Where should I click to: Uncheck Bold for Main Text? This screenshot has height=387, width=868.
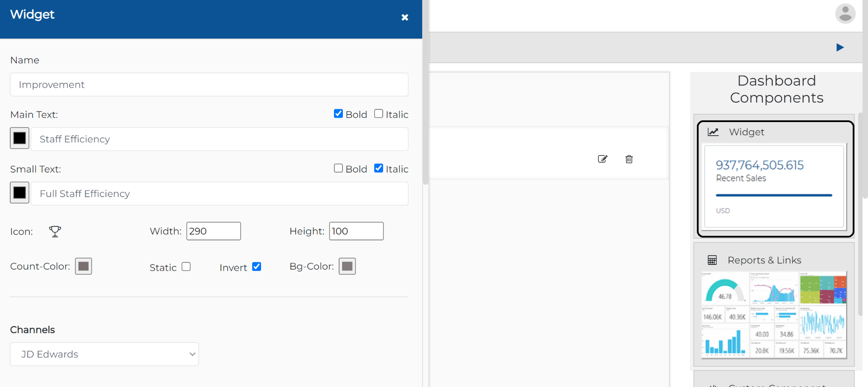click(338, 114)
